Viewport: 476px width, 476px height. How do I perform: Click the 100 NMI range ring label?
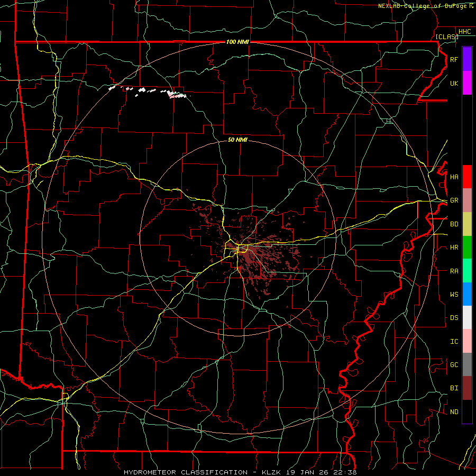click(x=237, y=42)
